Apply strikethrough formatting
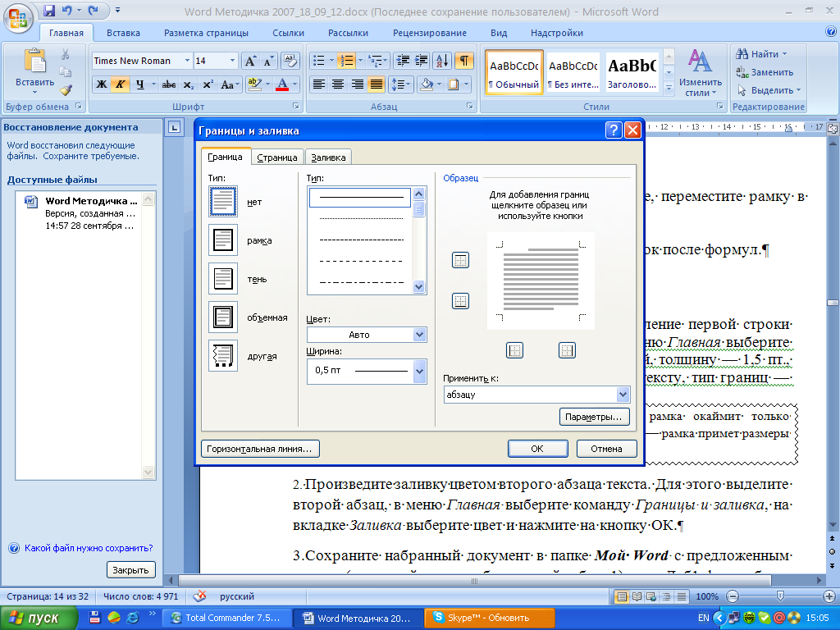The width and height of the screenshot is (840, 630). (169, 84)
